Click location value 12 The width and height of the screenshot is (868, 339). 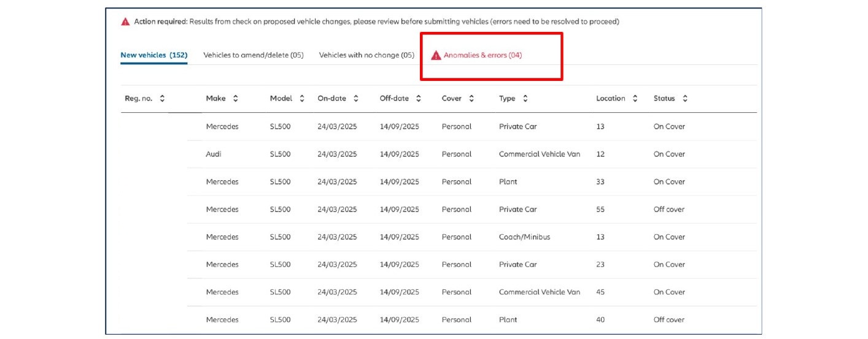point(600,154)
